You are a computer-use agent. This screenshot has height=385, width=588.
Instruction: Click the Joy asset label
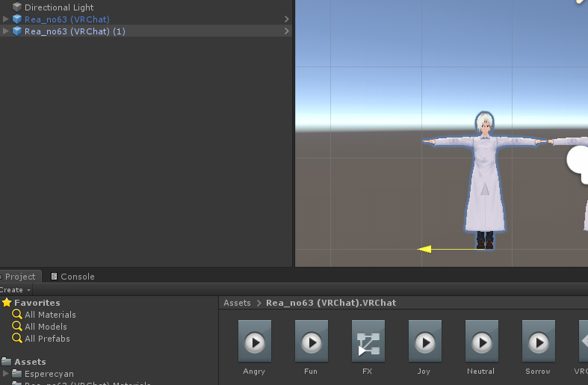[424, 372]
